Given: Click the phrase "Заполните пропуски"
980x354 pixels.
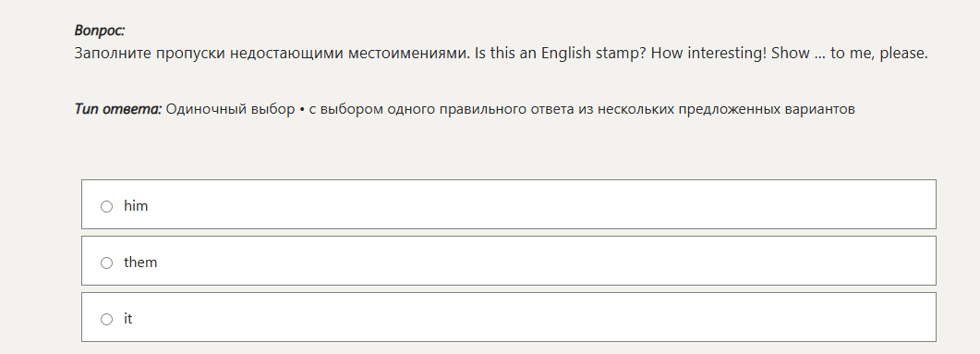Looking at the screenshot, I should [150, 54].
